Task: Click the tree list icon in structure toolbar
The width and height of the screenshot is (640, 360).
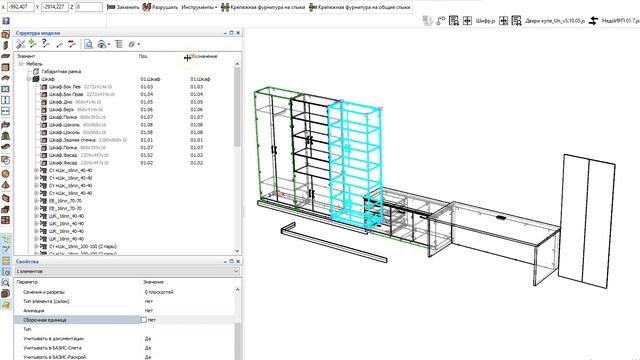Action: (119, 44)
